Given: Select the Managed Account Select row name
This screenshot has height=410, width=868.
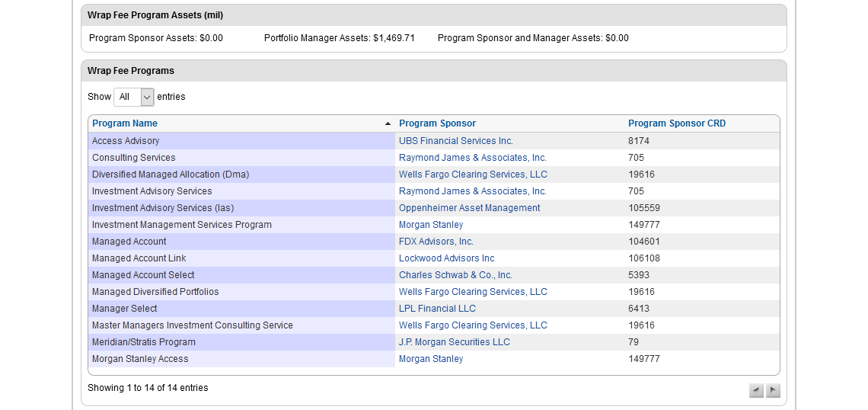Looking at the screenshot, I should [x=143, y=275].
